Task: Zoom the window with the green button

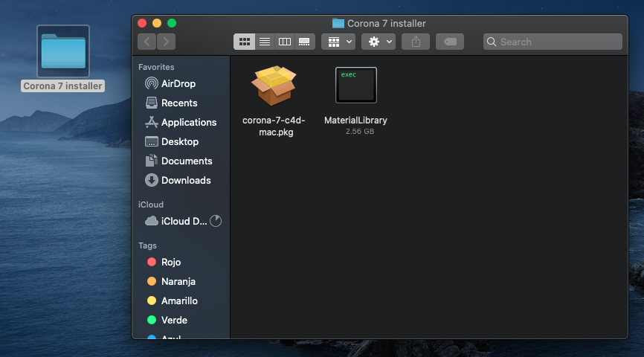Action: [x=172, y=23]
